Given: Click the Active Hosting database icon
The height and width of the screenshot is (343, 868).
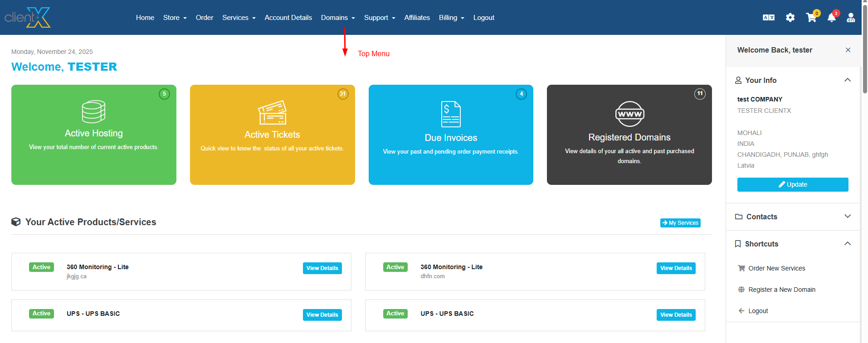Looking at the screenshot, I should [93, 111].
